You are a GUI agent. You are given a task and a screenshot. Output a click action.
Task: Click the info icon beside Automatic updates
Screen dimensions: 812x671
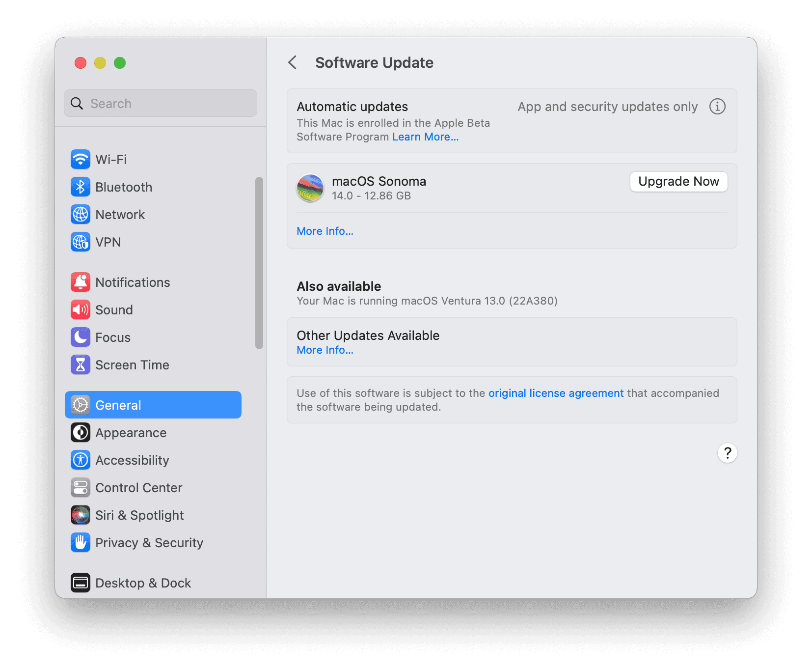coord(717,107)
